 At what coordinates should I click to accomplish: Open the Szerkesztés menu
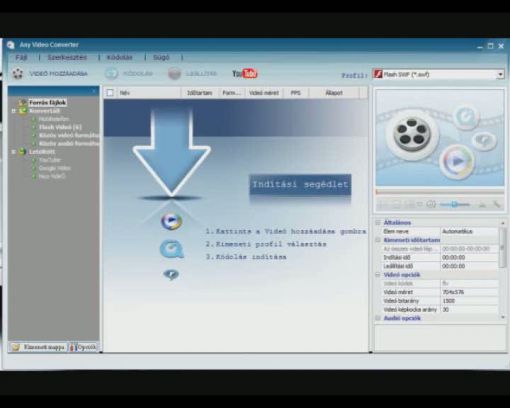(x=67, y=57)
